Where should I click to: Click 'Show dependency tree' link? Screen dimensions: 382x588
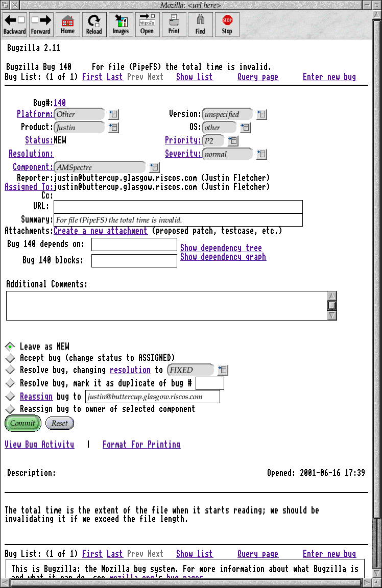click(221, 248)
